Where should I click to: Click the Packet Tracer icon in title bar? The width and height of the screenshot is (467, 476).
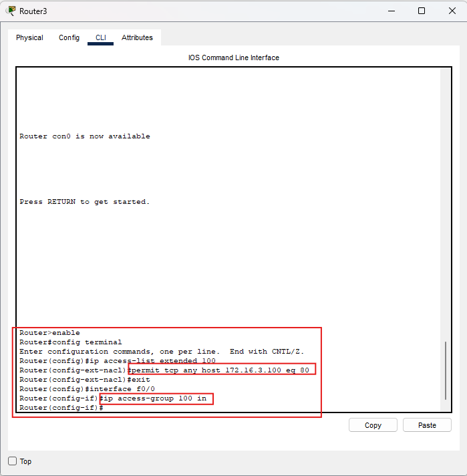click(11, 11)
